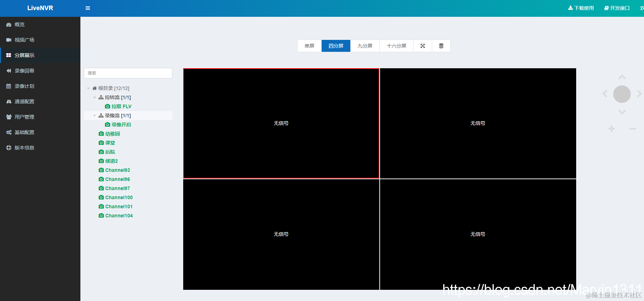Select the 录像开启 camera channel

coord(121,125)
